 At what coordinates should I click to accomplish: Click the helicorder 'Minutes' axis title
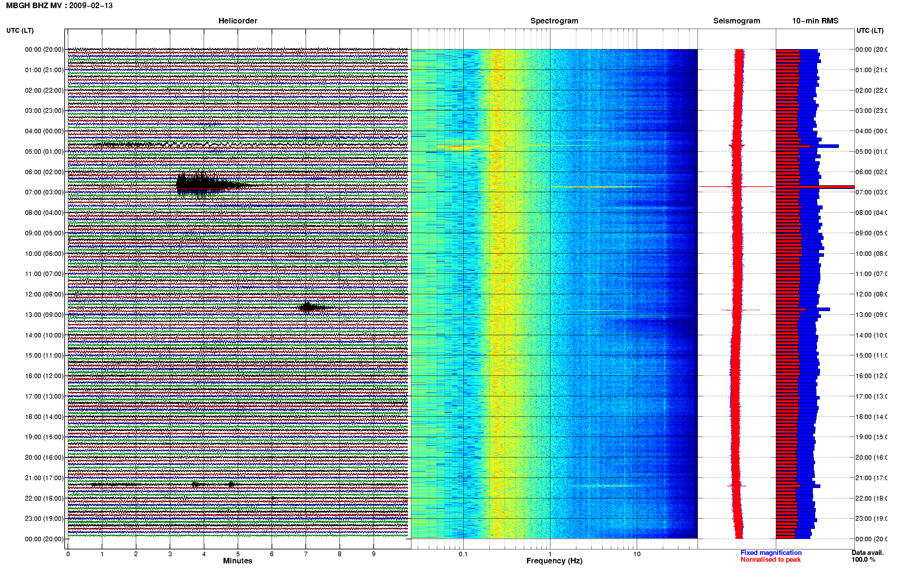237,561
